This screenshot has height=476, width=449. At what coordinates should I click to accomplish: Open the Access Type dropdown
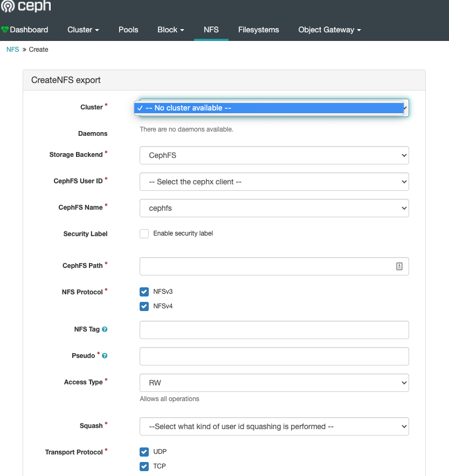point(274,383)
